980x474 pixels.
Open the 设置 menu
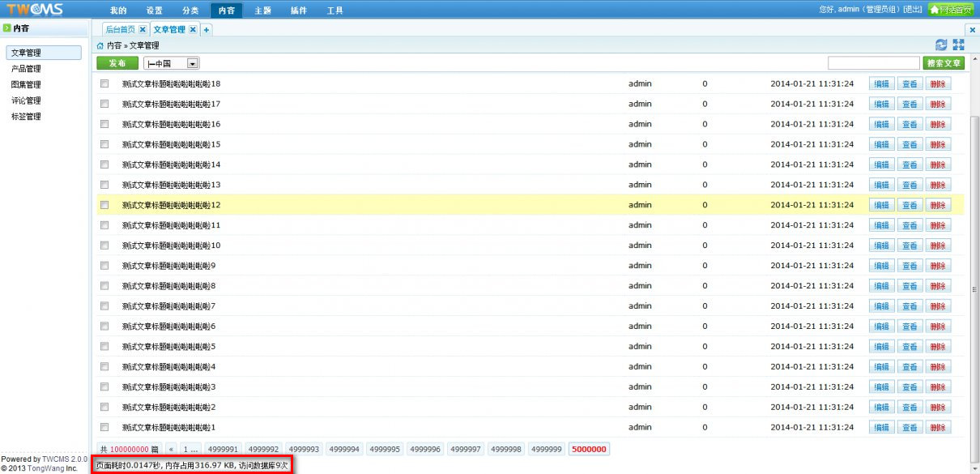(x=154, y=11)
